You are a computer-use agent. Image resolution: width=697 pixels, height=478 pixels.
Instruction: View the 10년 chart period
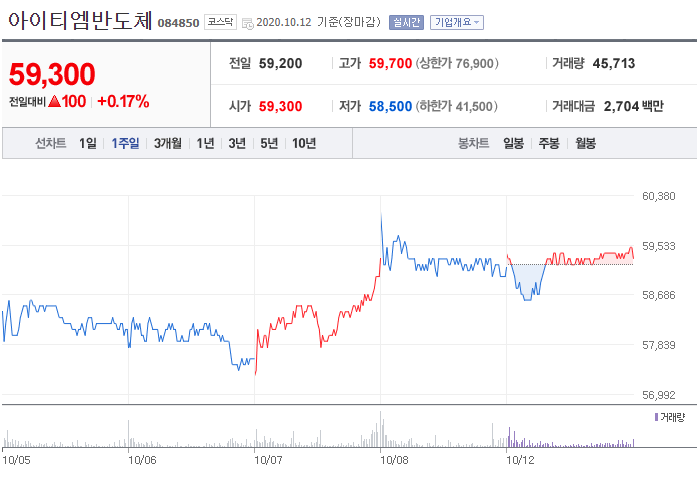pyautogui.click(x=304, y=143)
